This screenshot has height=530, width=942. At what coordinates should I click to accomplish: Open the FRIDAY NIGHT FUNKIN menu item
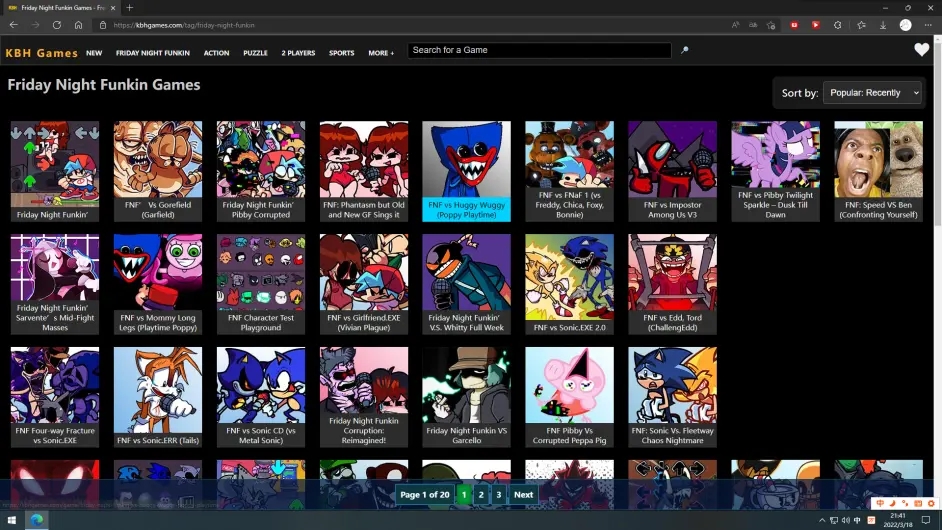(x=153, y=53)
